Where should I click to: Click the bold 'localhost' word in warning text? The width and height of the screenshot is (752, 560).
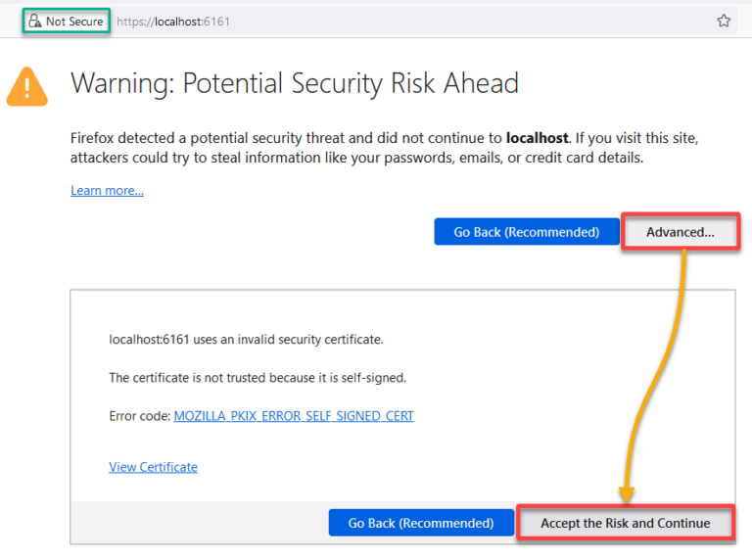[x=538, y=138]
